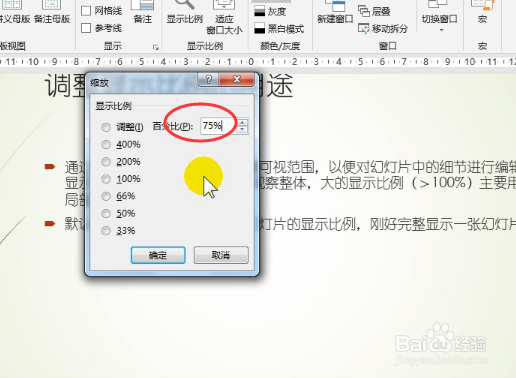Screen dimensions: 516x378
Task: Decrease percentage with the down spinner arrow
Action: point(243,130)
